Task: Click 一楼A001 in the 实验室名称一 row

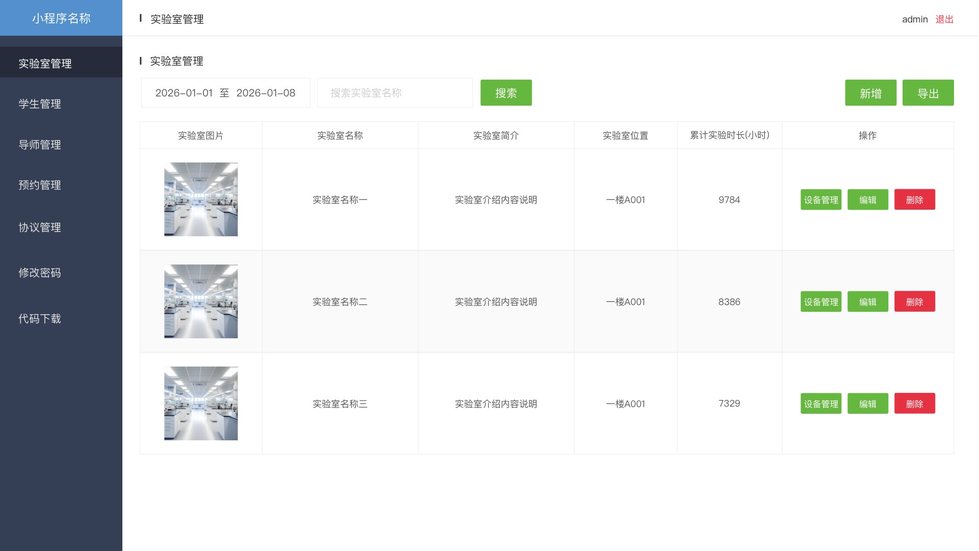Action: [625, 200]
